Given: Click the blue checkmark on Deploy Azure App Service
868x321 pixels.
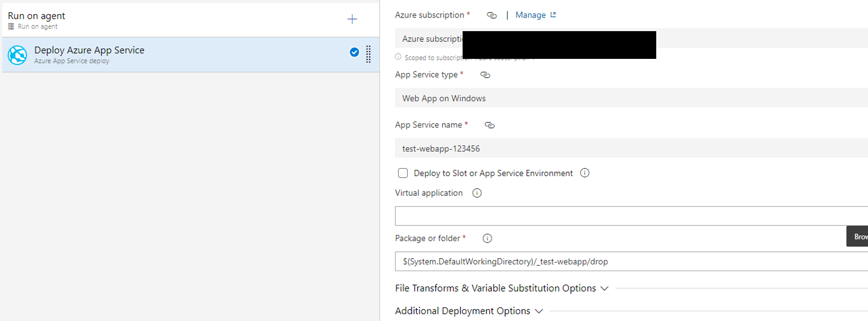Looking at the screenshot, I should click(x=354, y=53).
